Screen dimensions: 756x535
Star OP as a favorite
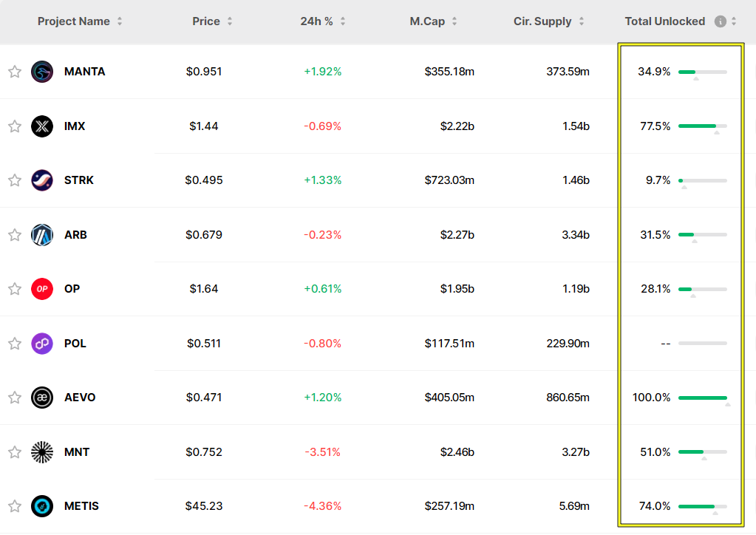15,289
